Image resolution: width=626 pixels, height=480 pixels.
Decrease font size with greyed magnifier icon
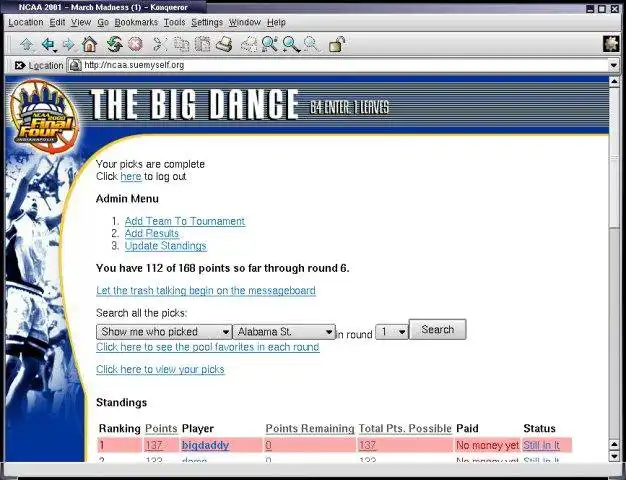coord(311,44)
